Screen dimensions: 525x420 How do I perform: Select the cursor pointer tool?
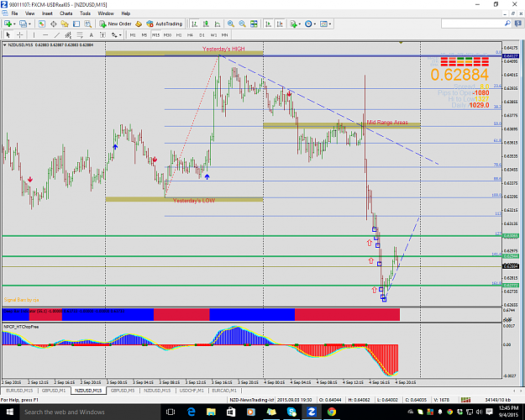point(8,34)
